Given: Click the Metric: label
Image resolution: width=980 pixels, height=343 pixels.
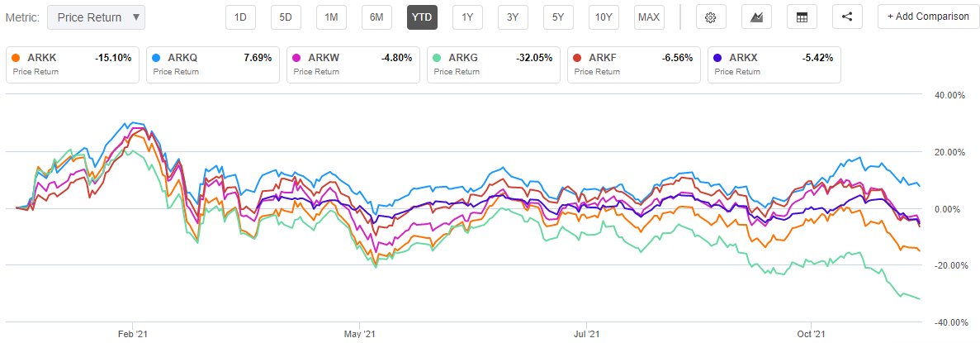Looking at the screenshot, I should tap(22, 17).
